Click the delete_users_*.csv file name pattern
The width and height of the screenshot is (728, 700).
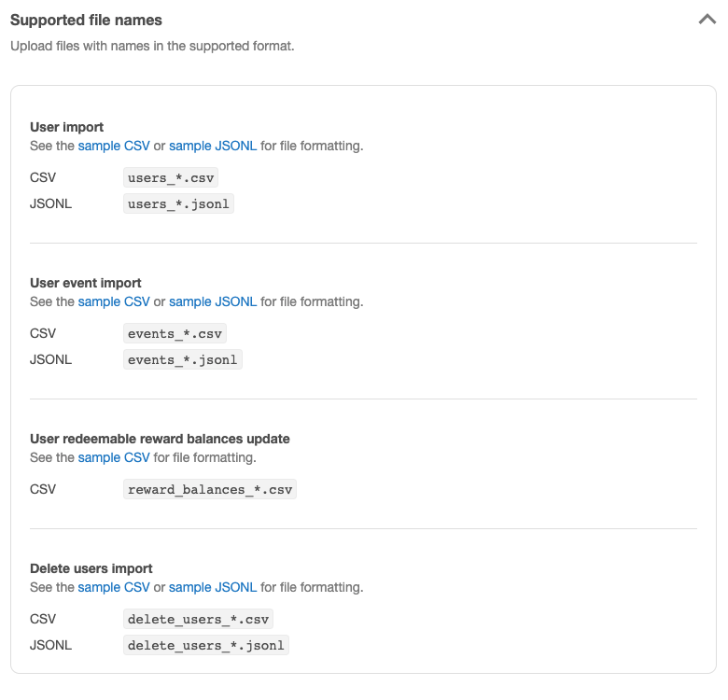click(198, 620)
